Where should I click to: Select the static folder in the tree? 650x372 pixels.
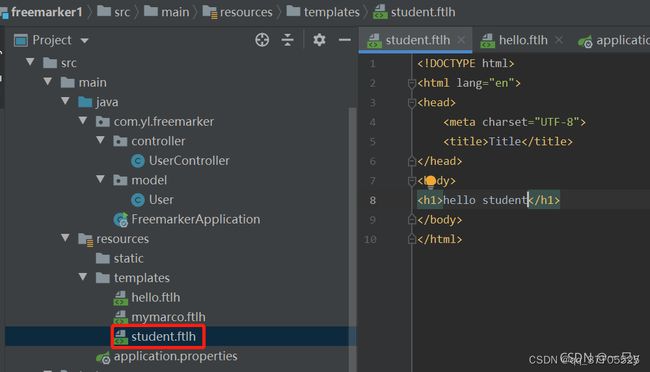coord(129,259)
